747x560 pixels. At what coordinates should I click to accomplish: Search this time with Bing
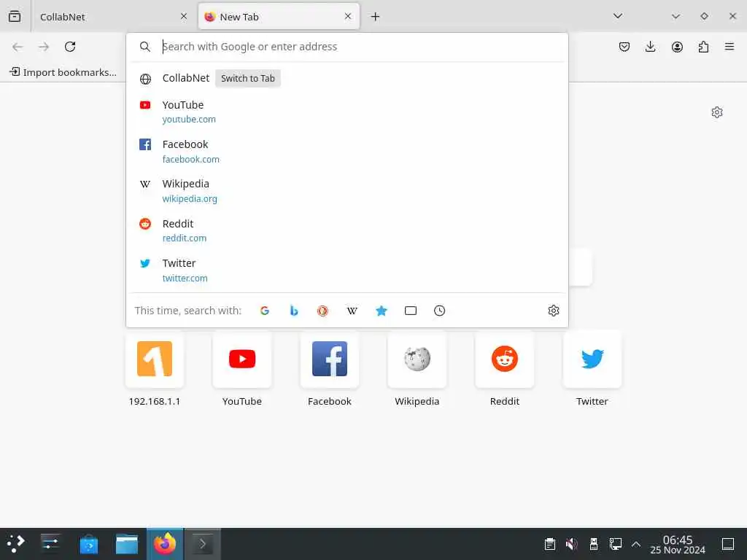294,311
